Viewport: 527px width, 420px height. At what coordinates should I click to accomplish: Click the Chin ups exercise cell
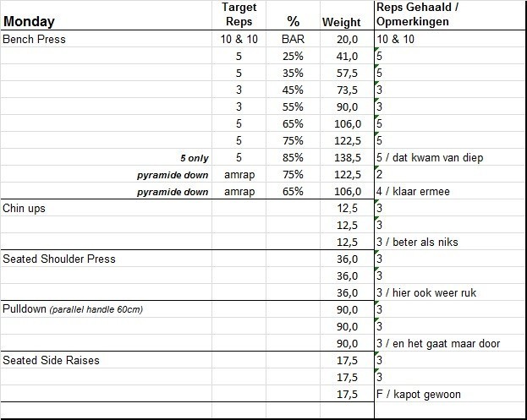(25, 209)
